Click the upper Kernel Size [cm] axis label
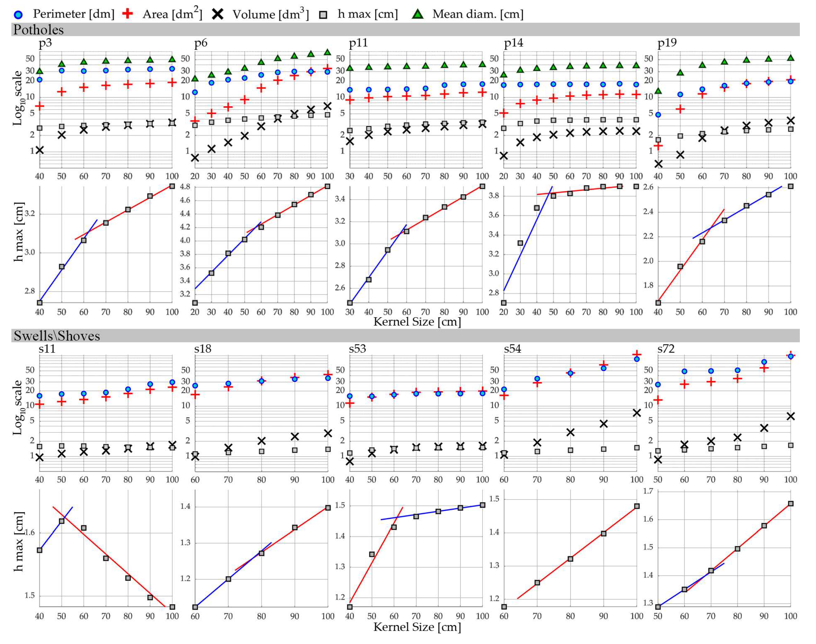Viewport: 816px width, 644px height. point(417,322)
